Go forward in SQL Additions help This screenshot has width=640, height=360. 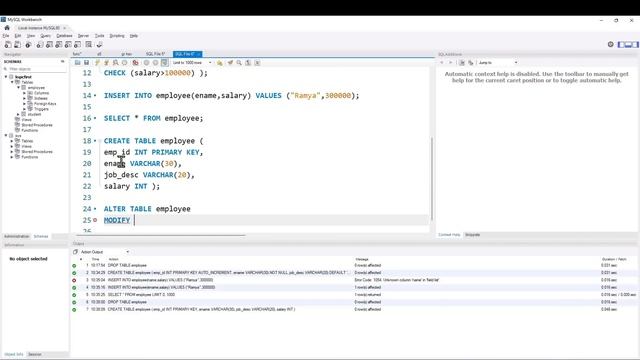coord(451,63)
